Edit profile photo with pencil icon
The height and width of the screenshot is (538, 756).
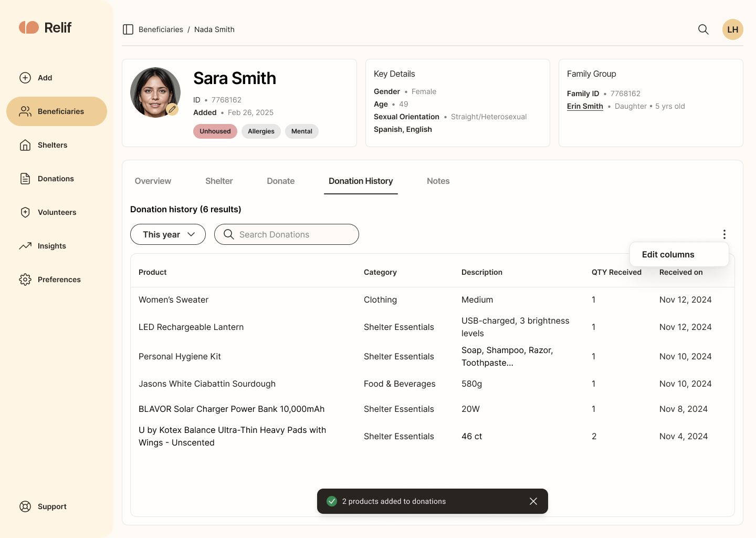point(172,109)
